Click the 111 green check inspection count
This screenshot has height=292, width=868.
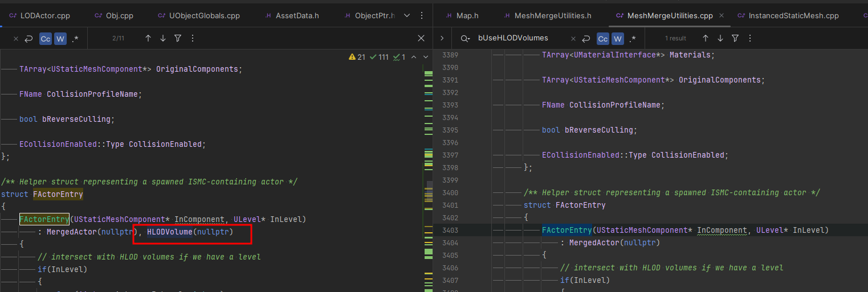coord(379,57)
